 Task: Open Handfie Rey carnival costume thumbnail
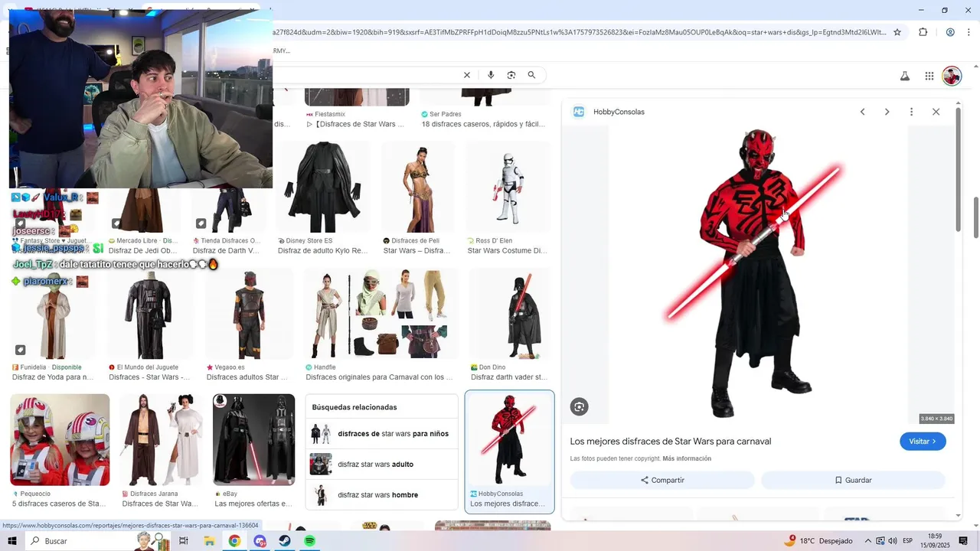click(x=381, y=313)
